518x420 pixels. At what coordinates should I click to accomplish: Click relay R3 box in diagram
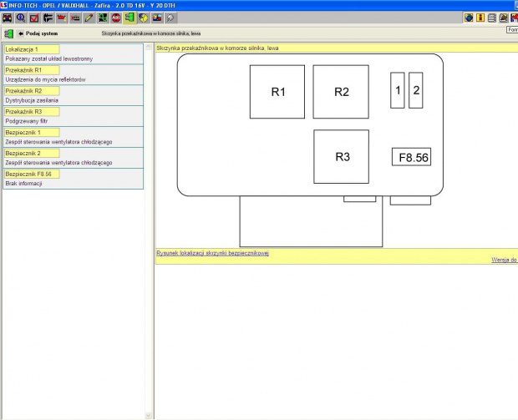tap(341, 157)
